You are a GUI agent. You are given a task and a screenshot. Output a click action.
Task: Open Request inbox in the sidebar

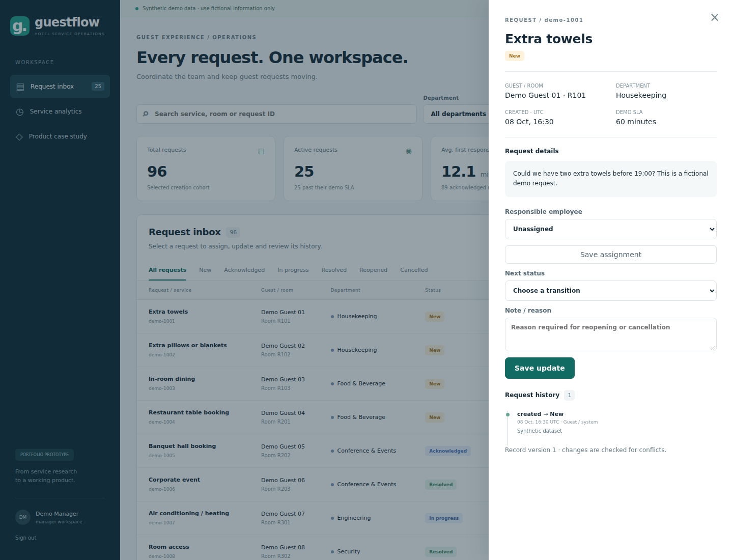pos(60,87)
